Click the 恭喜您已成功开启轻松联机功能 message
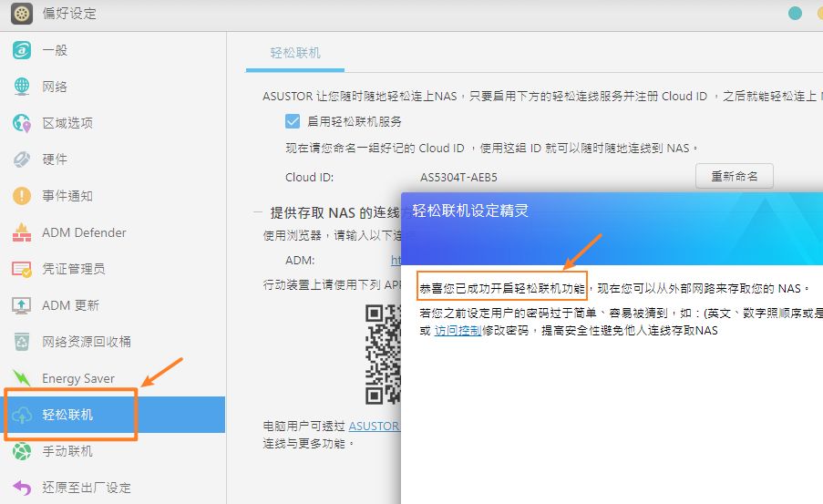 pos(502,288)
